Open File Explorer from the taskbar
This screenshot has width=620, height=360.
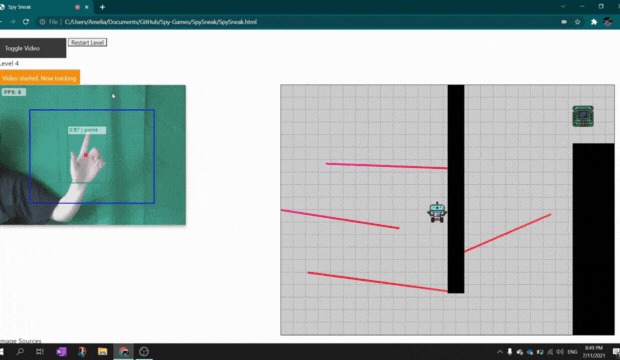pos(102,351)
